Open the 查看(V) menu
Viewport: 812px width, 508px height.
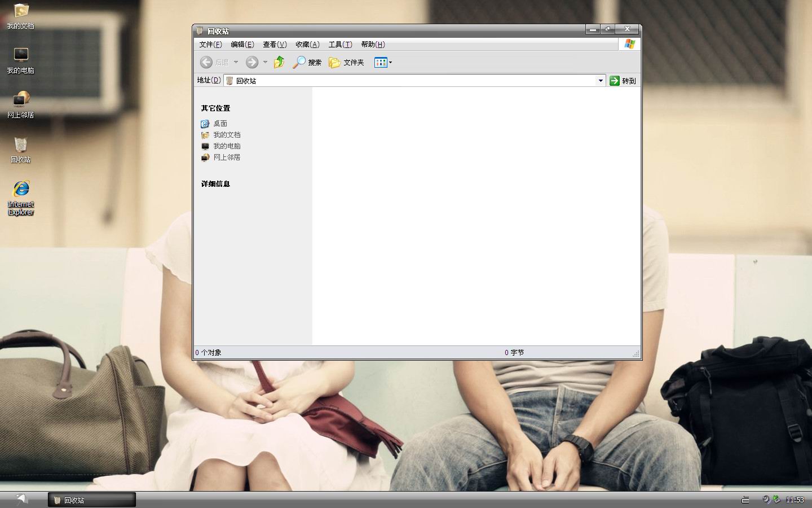click(x=275, y=45)
